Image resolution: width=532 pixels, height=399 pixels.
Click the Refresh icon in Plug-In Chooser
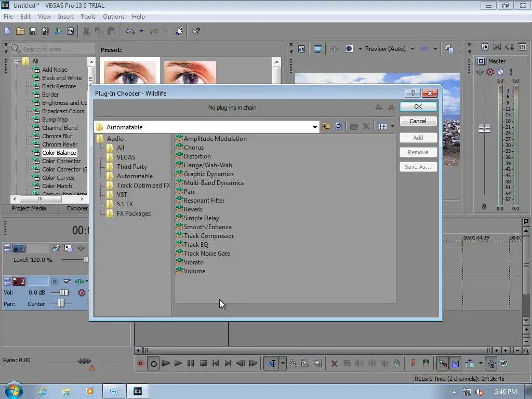tap(338, 126)
